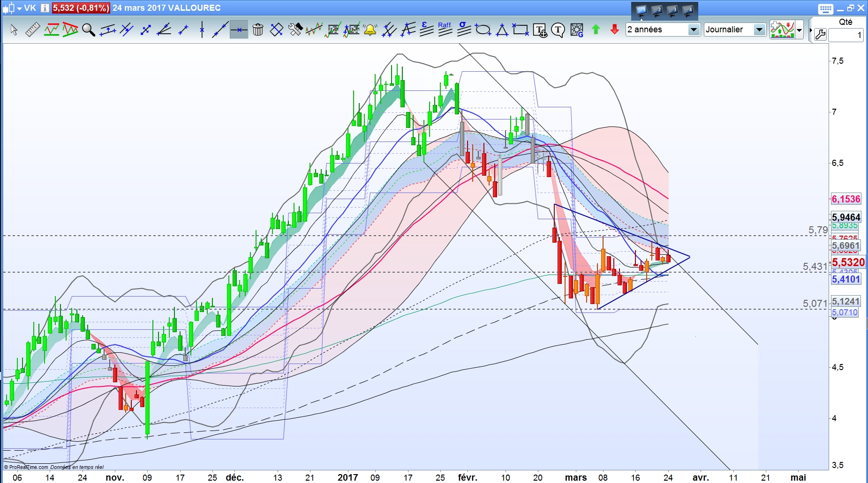The height and width of the screenshot is (483, 868).
Task: Click the red 5,5320 current price label
Action: pyautogui.click(x=848, y=262)
